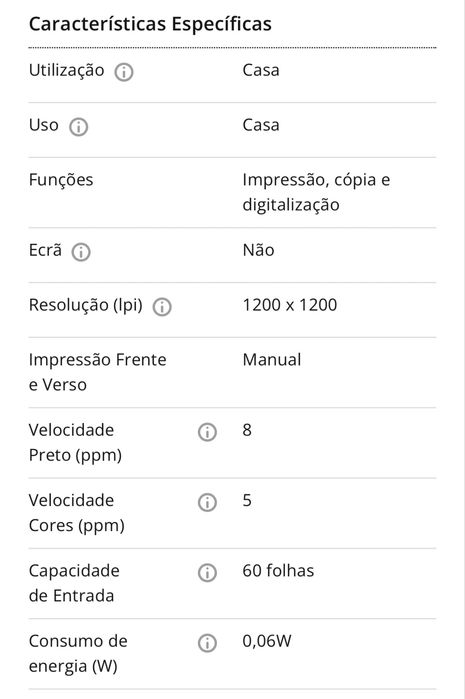Open Capacidade de Entrada info icon
Viewport: 465px width, 699px height.
coord(207,573)
